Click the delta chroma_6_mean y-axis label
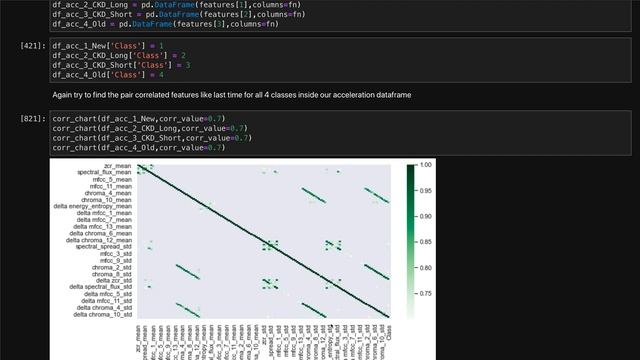The image size is (640, 360). coord(100,233)
